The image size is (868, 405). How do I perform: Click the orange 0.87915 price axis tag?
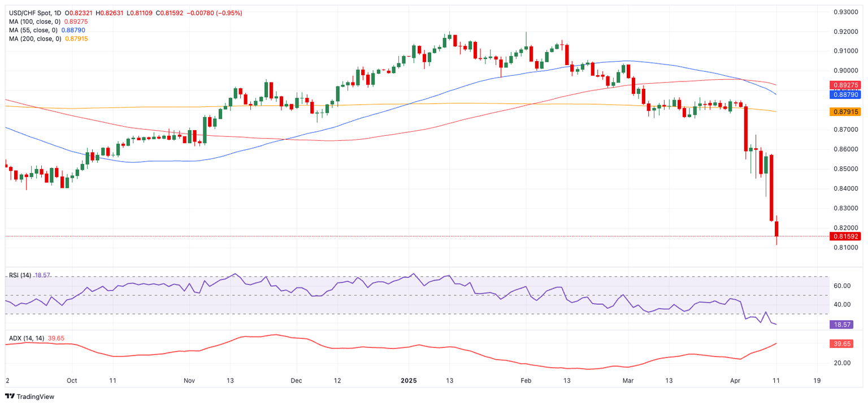tap(844, 112)
